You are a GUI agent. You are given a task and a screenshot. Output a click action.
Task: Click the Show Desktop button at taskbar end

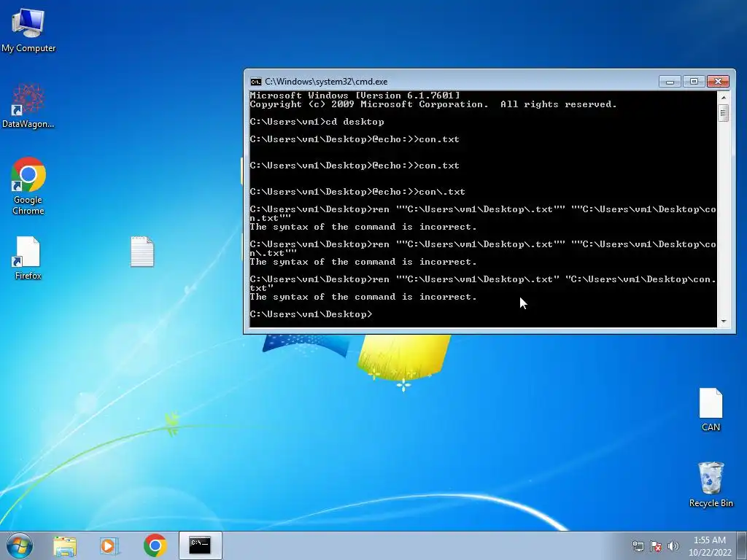tap(742, 545)
